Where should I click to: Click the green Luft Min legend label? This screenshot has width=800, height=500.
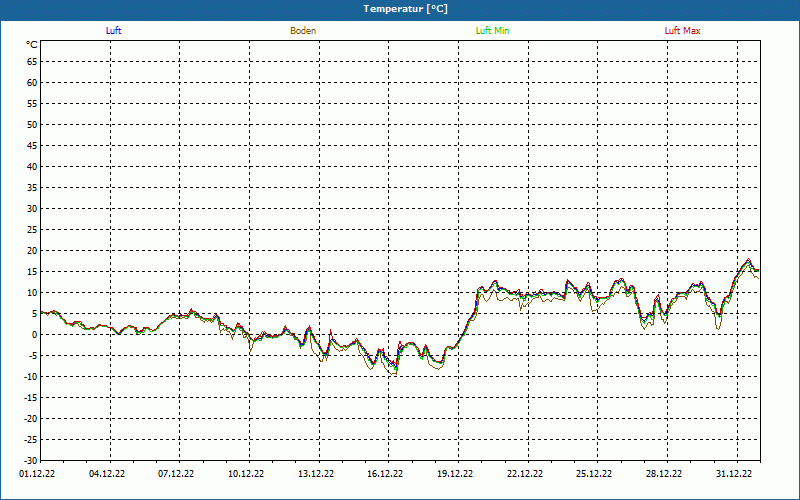click(x=492, y=31)
